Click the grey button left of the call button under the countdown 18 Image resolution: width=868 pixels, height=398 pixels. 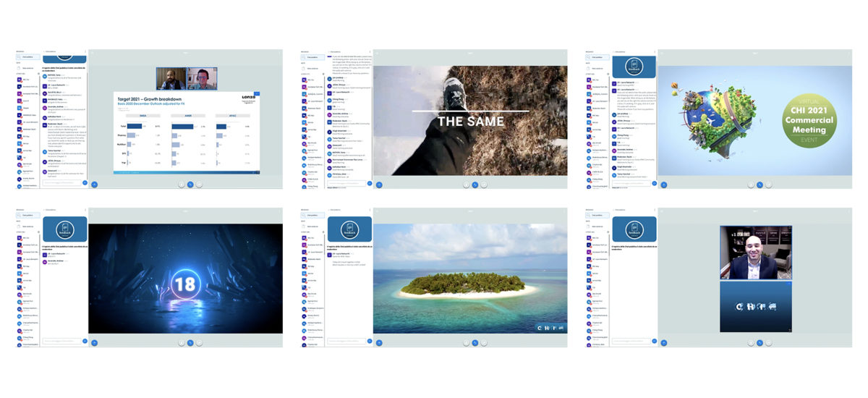click(x=180, y=342)
